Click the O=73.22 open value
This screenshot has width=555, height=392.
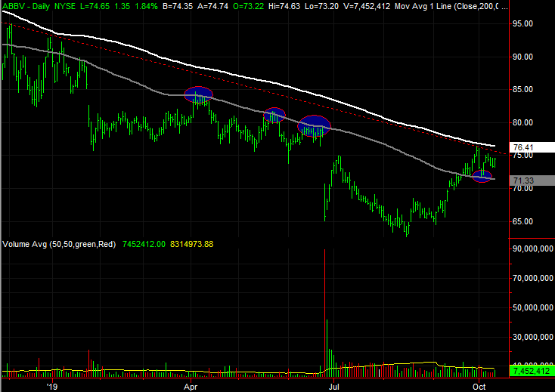coord(248,6)
